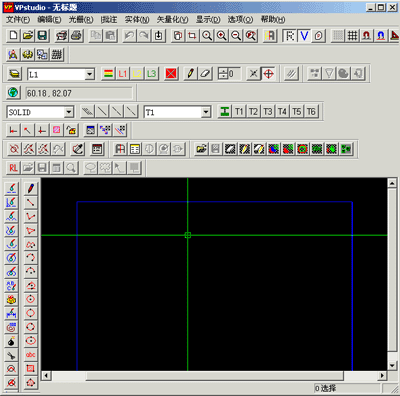Image resolution: width=400 pixels, height=396 pixels.
Task: Select the Zoom In magnifier tool
Action: click(x=222, y=35)
